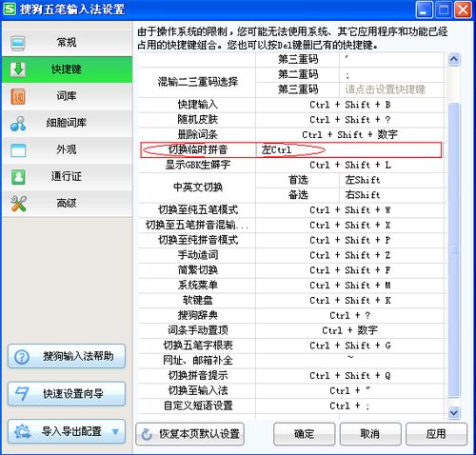
Task: Click the 快捷输入 shortcut Ctrl + Shift + B
Action: click(x=349, y=105)
